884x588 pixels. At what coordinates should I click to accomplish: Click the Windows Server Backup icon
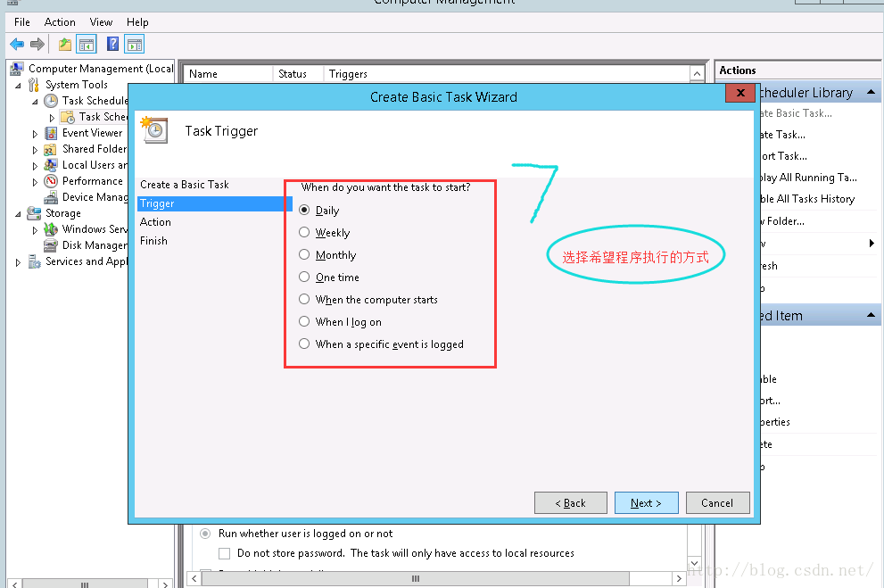coord(51,229)
